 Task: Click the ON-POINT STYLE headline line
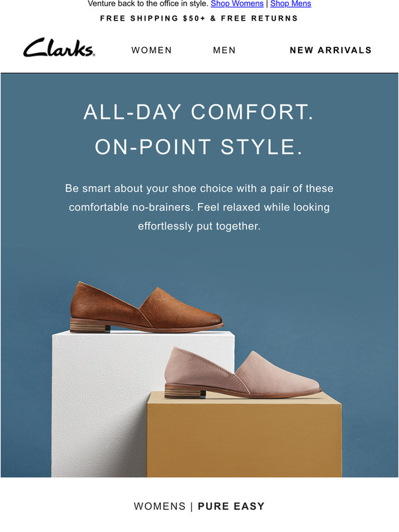[x=199, y=146]
